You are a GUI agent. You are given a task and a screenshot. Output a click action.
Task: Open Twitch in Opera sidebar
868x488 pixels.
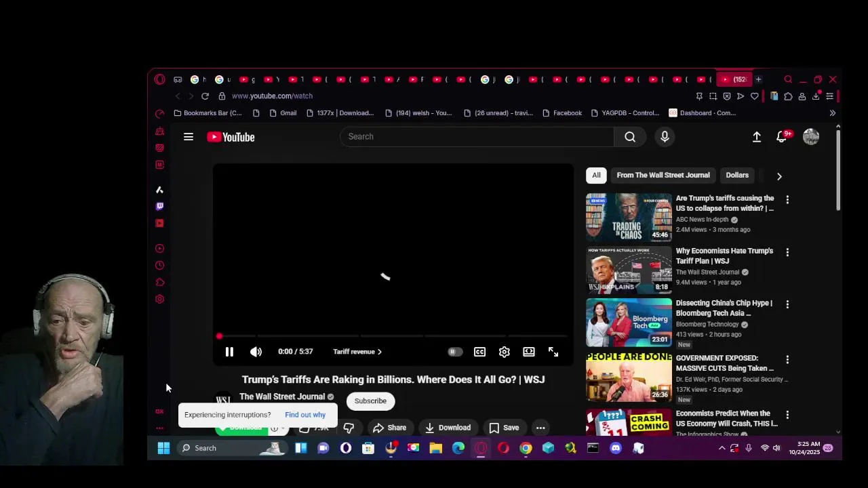point(159,206)
